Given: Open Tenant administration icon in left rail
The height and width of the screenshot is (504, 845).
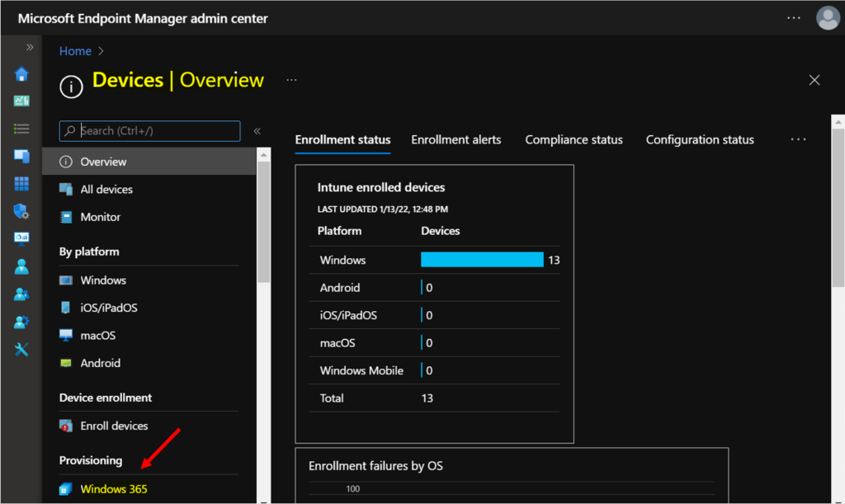Looking at the screenshot, I should coord(21,322).
